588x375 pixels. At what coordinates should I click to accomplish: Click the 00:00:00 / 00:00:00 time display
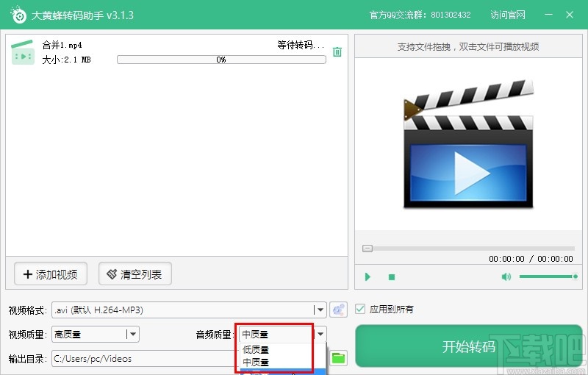[531, 259]
